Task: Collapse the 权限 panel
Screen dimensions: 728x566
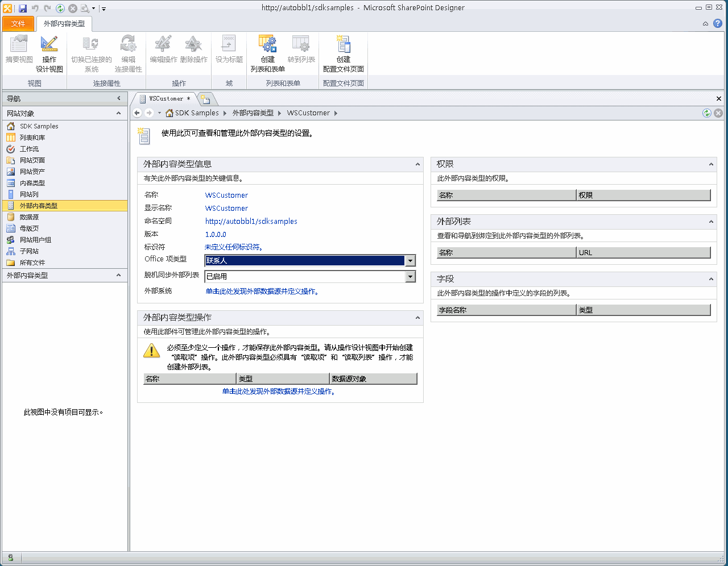Action: (x=711, y=164)
